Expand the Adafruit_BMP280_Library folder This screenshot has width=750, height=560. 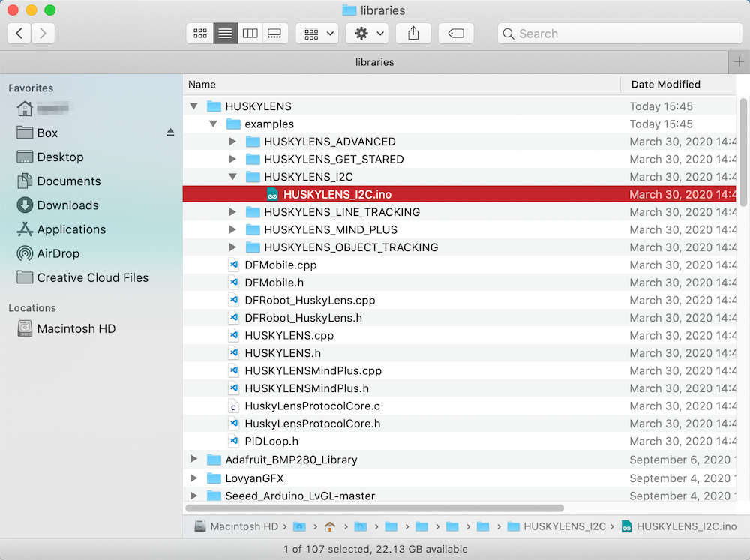click(x=193, y=459)
